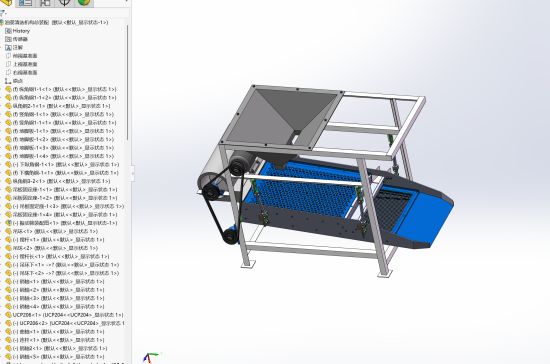
Task: Click the sub-assembly icon with blue overlay
Action: click(x=8, y=223)
